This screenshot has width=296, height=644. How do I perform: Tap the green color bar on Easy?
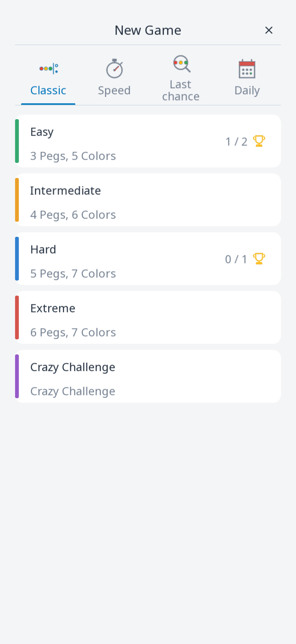[17, 141]
